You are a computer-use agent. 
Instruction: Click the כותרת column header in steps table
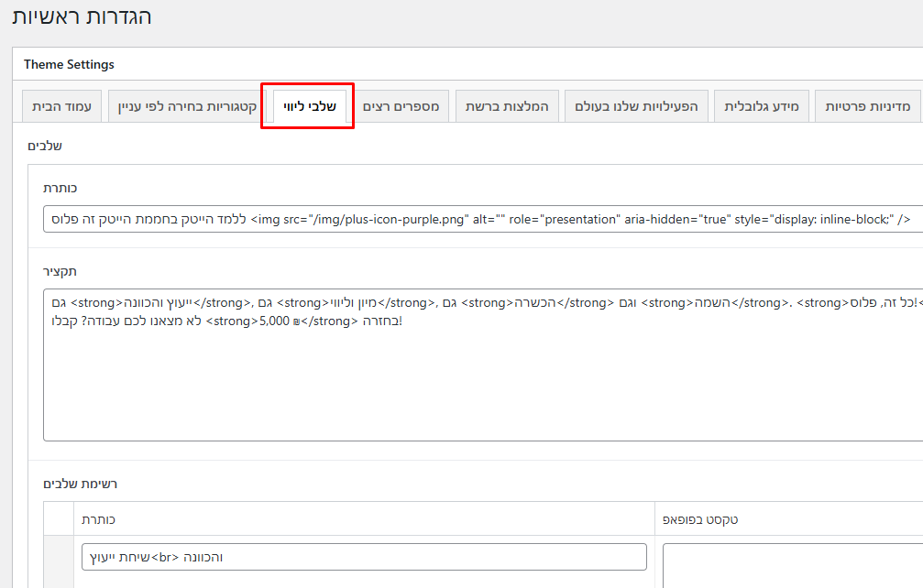point(98,519)
